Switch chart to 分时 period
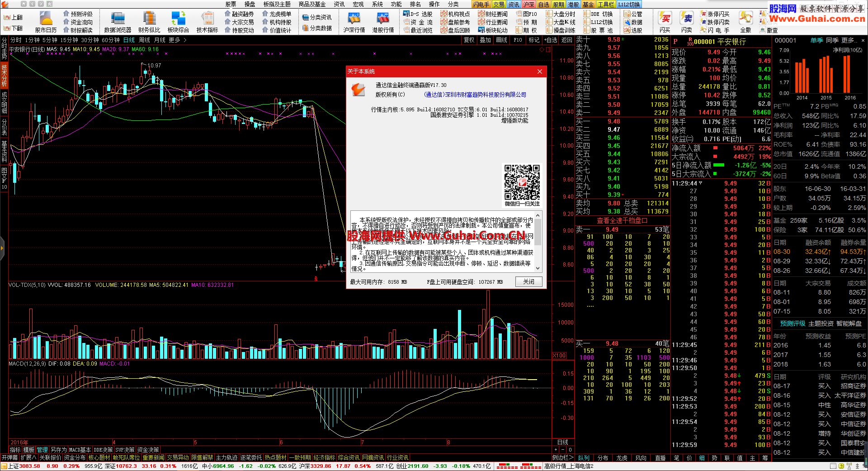The width and height of the screenshot is (868, 471). (16, 40)
